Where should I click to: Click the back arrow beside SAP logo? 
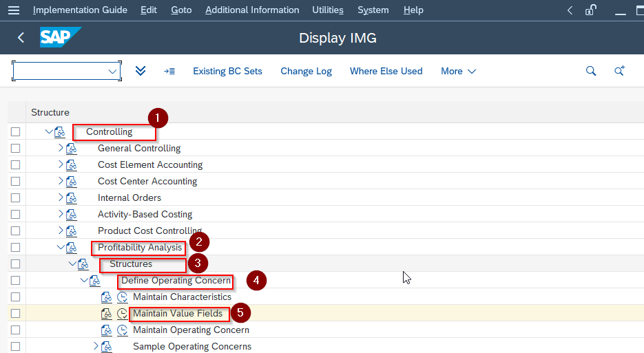pos(21,38)
